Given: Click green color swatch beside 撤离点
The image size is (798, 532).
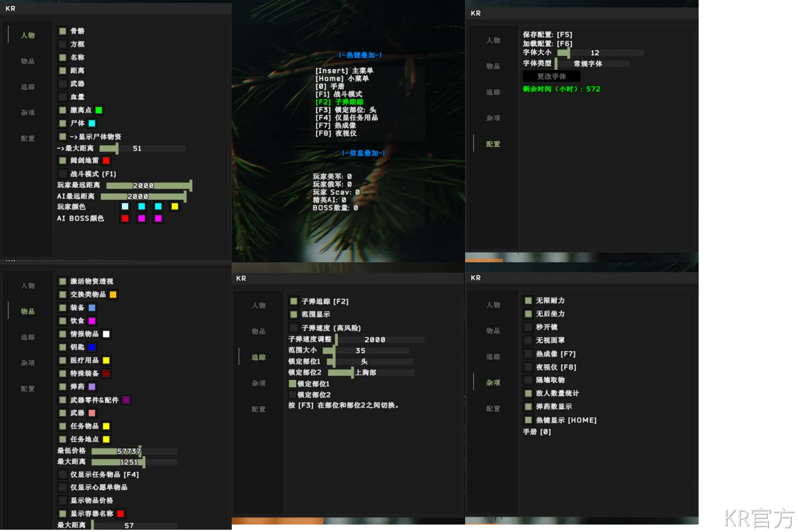Looking at the screenshot, I should pyautogui.click(x=99, y=110).
